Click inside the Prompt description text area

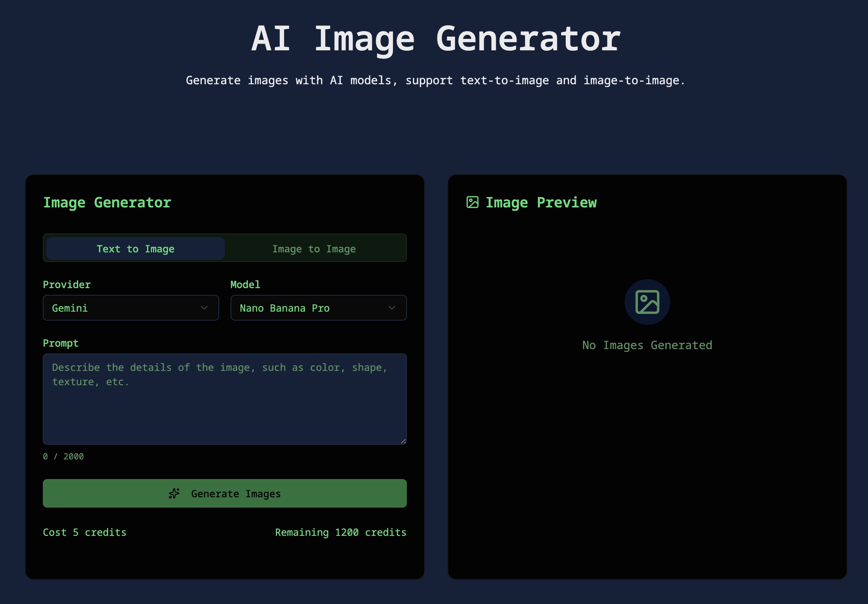tap(224, 399)
